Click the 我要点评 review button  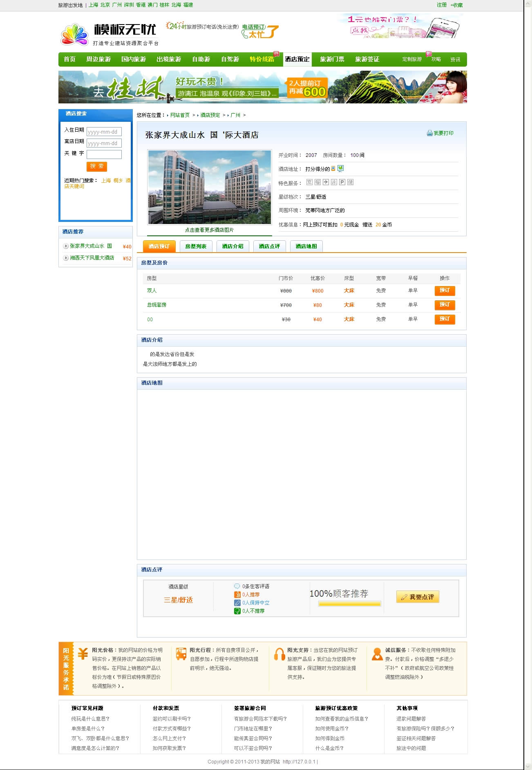point(417,597)
